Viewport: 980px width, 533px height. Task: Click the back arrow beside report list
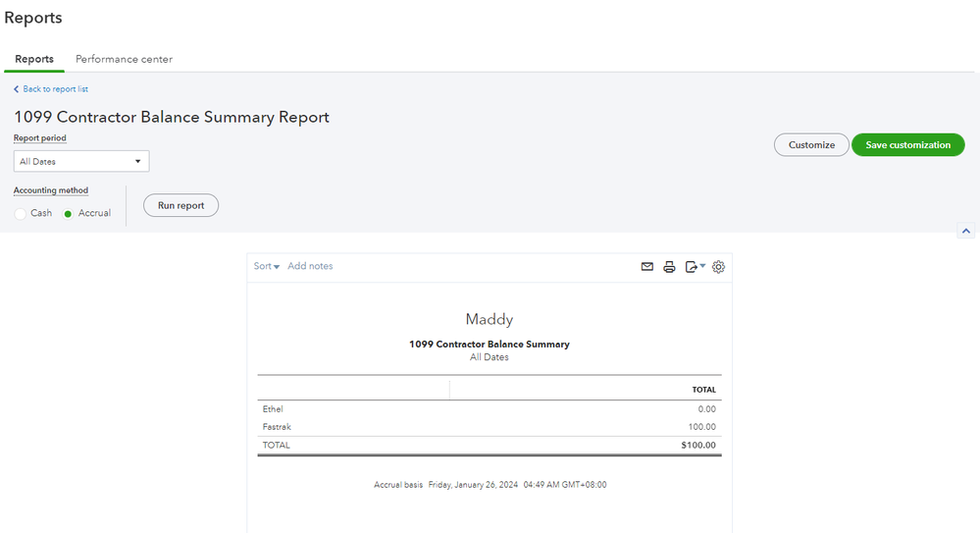tap(17, 88)
